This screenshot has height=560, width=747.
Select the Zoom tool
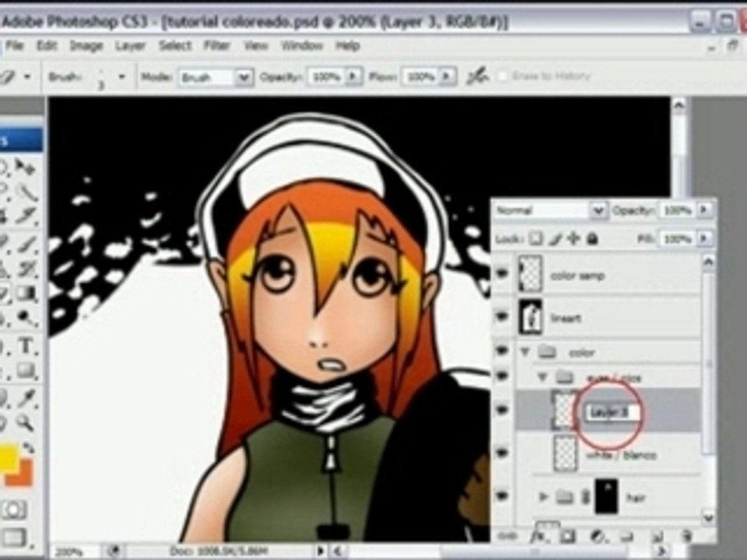(26, 422)
